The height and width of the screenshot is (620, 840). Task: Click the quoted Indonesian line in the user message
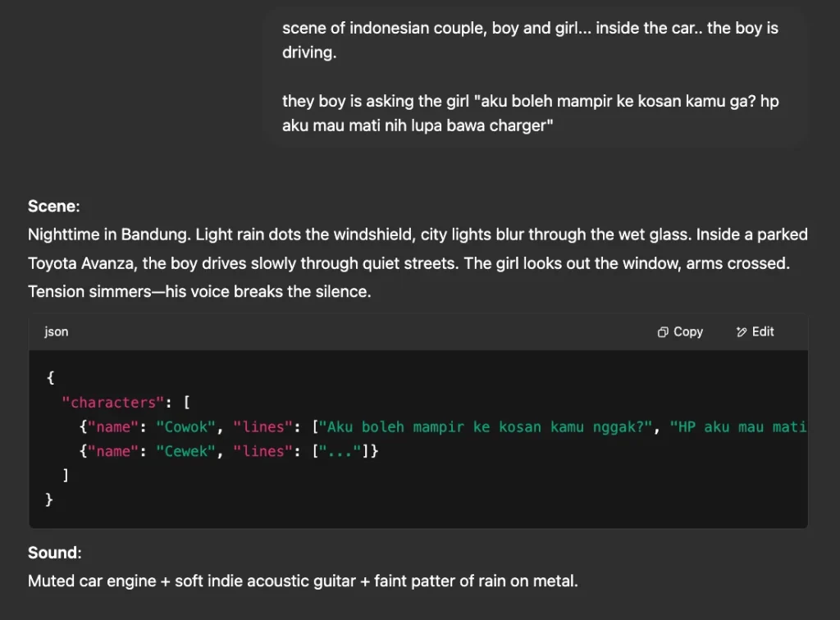[x=530, y=113]
